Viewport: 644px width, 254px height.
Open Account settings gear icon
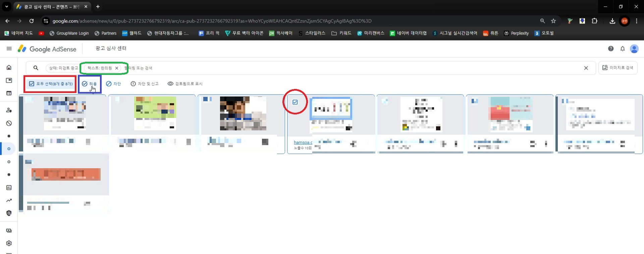click(9, 243)
